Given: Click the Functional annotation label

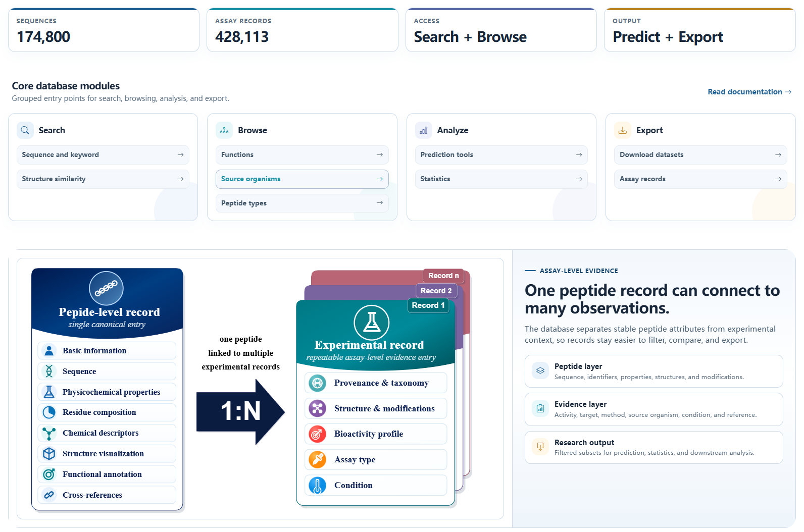Looking at the screenshot, I should 102,474.
